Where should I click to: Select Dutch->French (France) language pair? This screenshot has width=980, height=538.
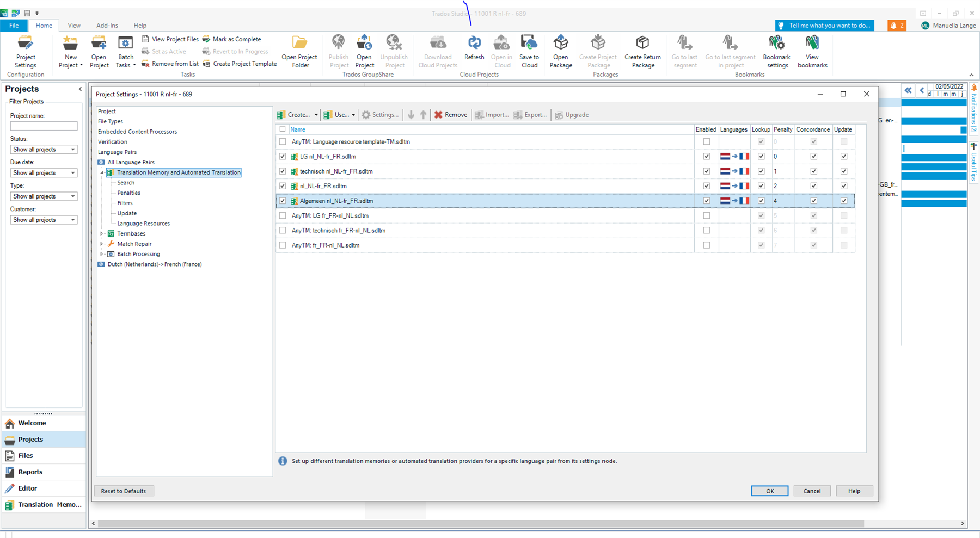(x=155, y=264)
